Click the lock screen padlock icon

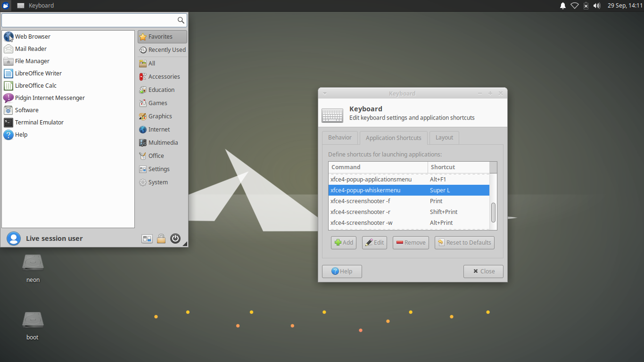(x=161, y=239)
